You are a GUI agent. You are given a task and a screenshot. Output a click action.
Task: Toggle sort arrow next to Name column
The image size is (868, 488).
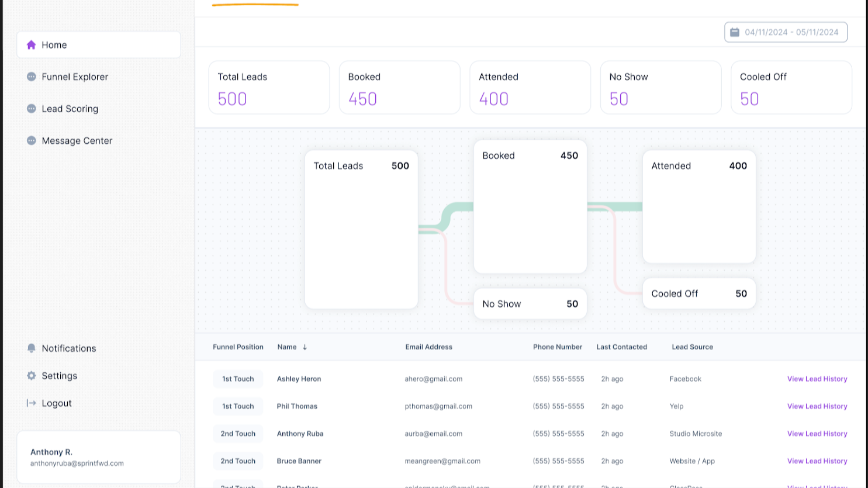305,347
